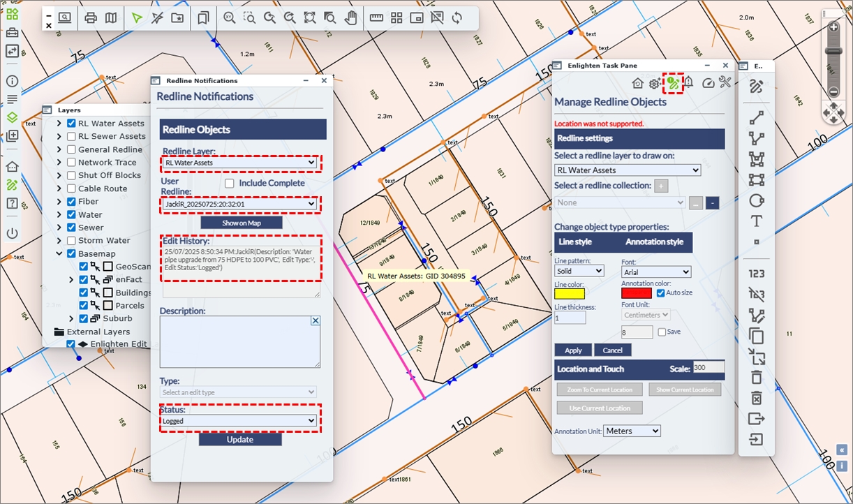Activate the Measure ruler tool
This screenshot has width=853, height=504.
(x=376, y=18)
